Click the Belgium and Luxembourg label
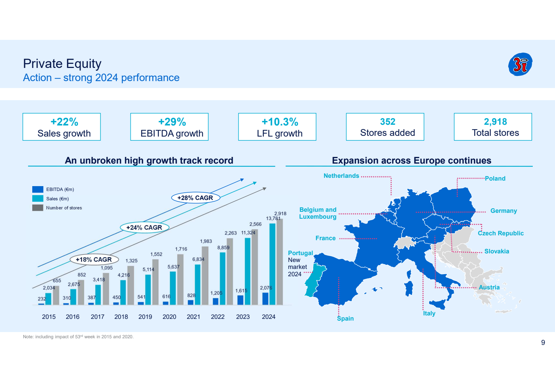 click(x=318, y=213)
